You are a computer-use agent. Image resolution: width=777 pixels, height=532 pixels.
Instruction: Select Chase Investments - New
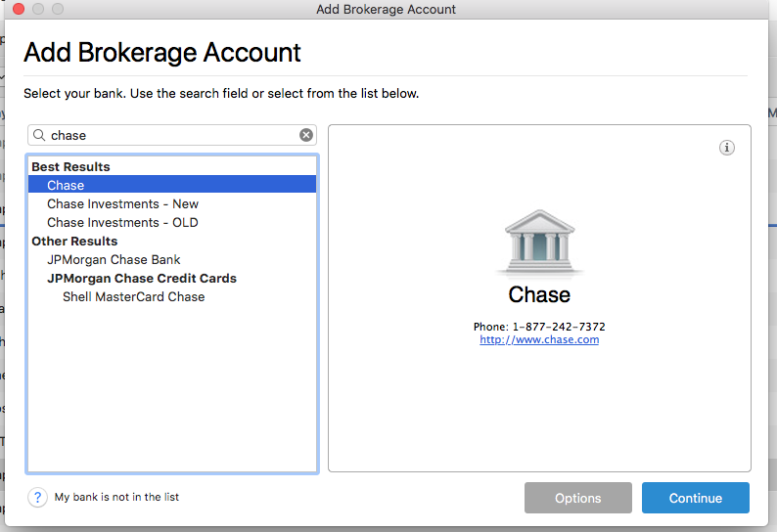pos(172,203)
